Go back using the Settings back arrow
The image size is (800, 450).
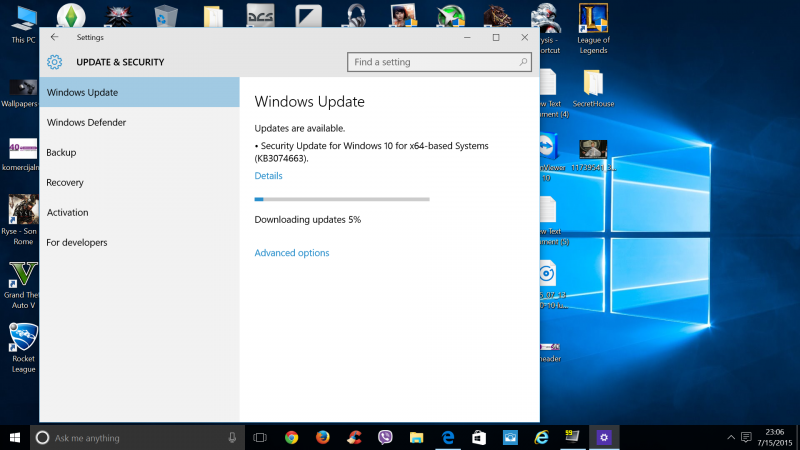[x=55, y=37]
